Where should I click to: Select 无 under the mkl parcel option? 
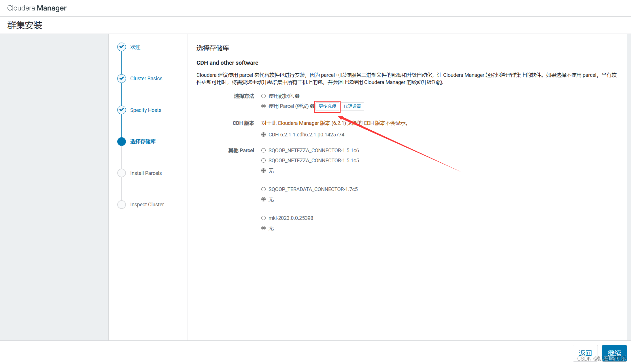[x=263, y=228]
